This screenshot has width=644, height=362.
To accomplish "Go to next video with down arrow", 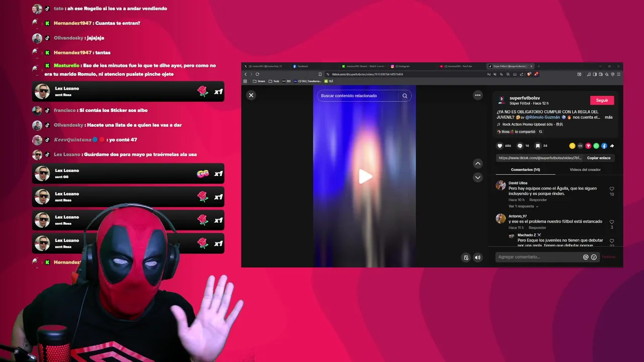I will (x=478, y=177).
